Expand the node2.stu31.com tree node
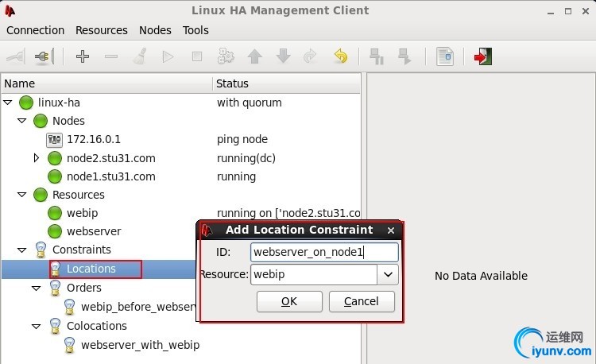 click(37, 157)
